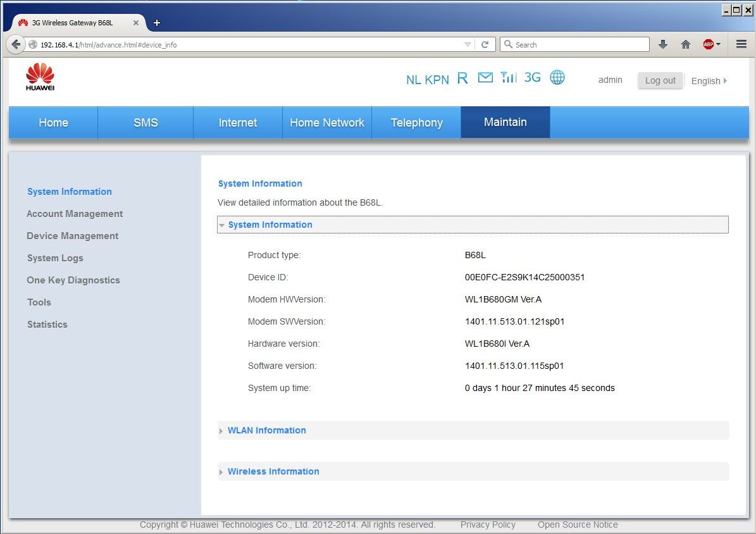Click the 3G network mode indicator
The height and width of the screenshot is (534, 756).
[x=532, y=77]
